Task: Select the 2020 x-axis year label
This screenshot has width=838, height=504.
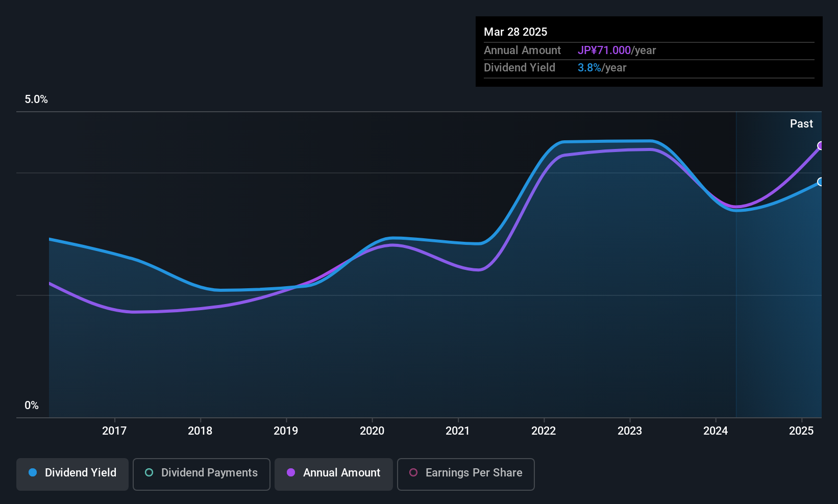Action: pos(372,431)
